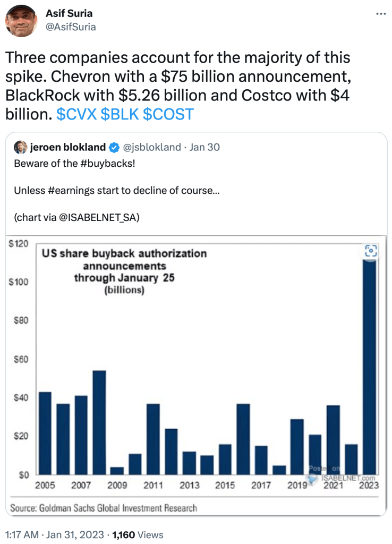The width and height of the screenshot is (392, 544).
Task: Open Asif Suria's profile picture
Action: [x=20, y=20]
